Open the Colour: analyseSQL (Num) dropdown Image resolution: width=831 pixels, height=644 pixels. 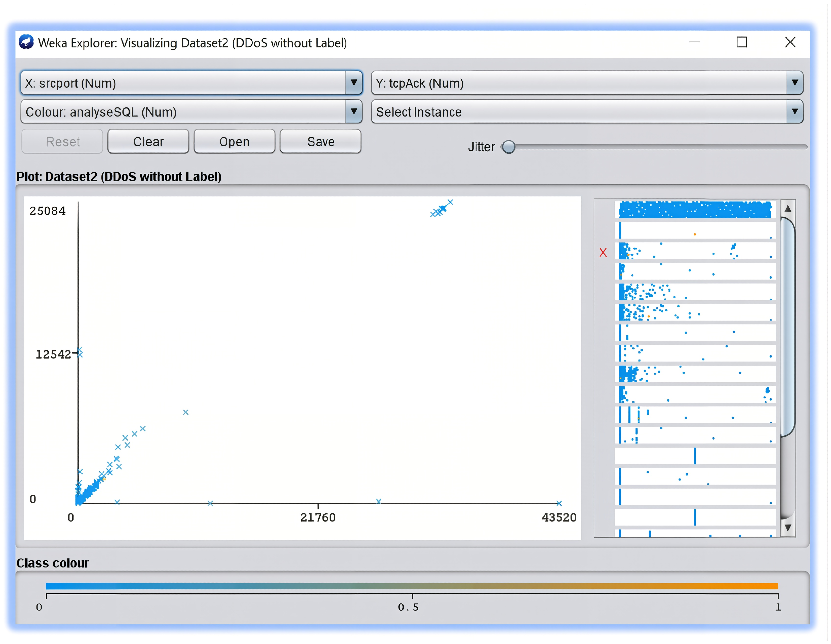click(x=354, y=112)
